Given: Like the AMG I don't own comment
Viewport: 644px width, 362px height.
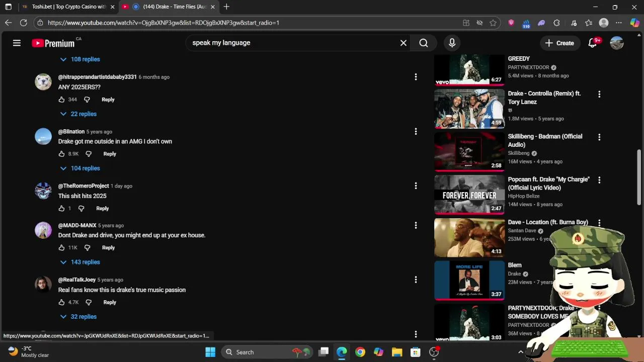Looking at the screenshot, I should pos(62,154).
